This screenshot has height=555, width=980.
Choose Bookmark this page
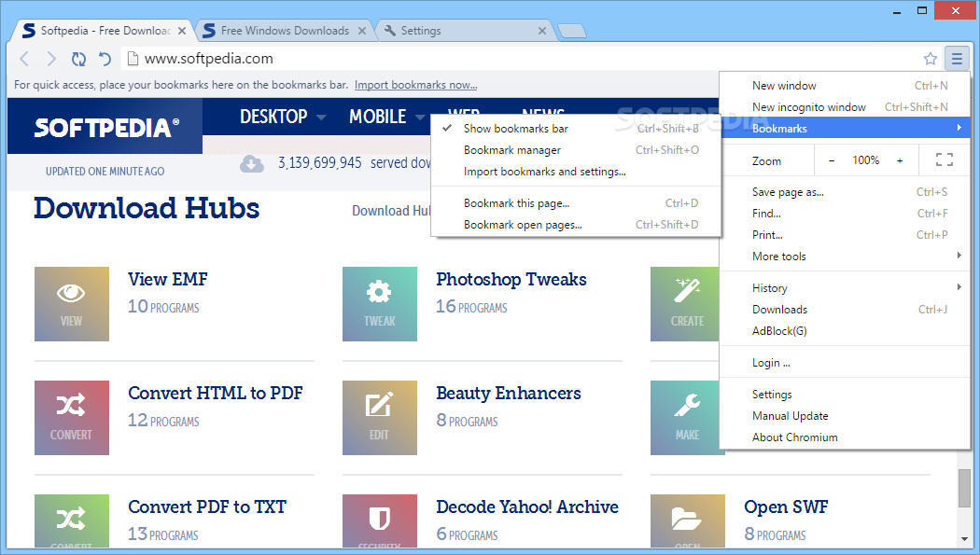[x=575, y=203]
